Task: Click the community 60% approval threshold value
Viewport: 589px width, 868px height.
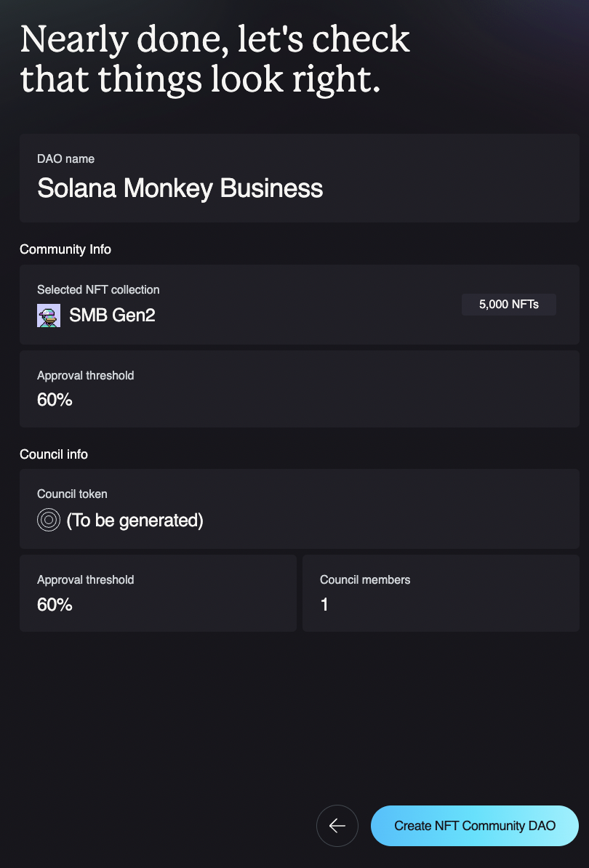Action: point(55,400)
